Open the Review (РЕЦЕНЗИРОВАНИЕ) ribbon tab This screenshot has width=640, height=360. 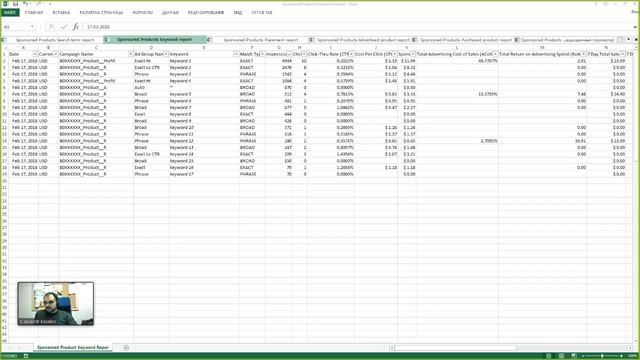pyautogui.click(x=206, y=13)
